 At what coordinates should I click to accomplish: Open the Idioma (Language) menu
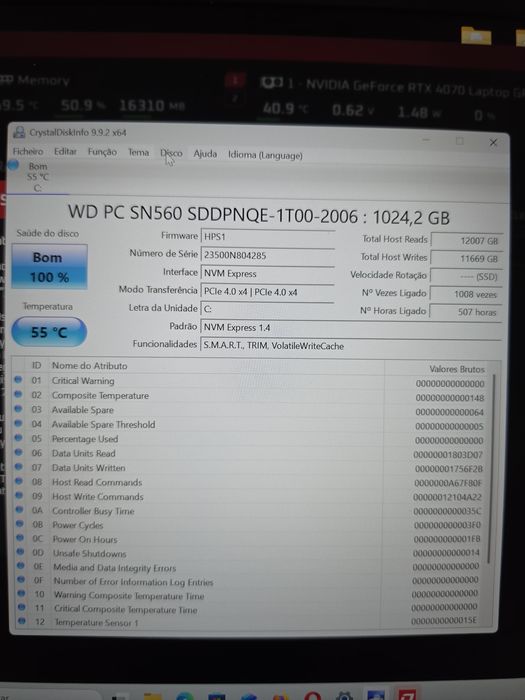coord(265,155)
